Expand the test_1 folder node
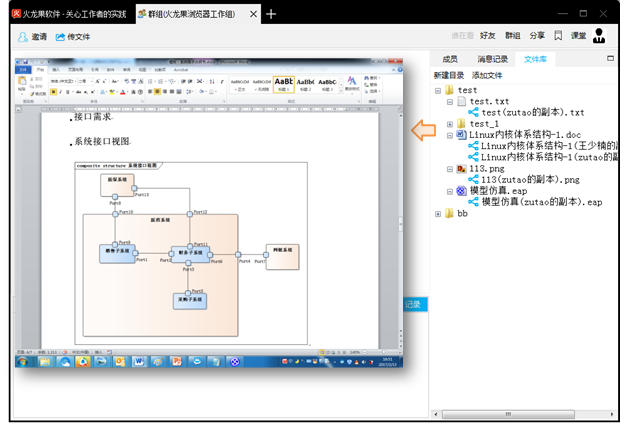629x430 pixels. (450, 124)
